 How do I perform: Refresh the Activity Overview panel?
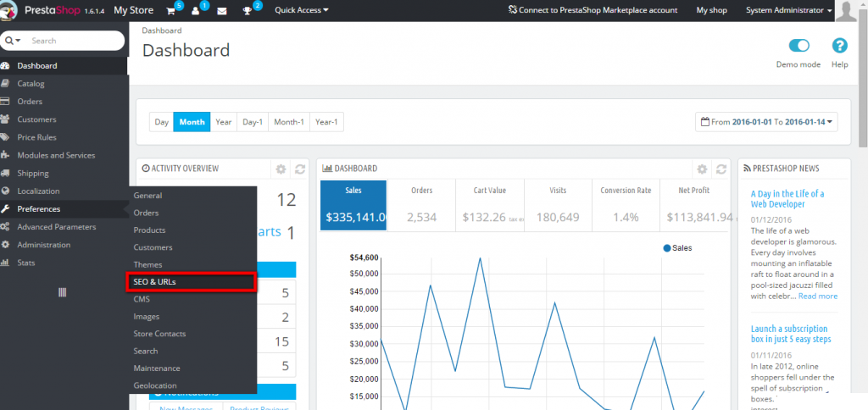coord(300,169)
